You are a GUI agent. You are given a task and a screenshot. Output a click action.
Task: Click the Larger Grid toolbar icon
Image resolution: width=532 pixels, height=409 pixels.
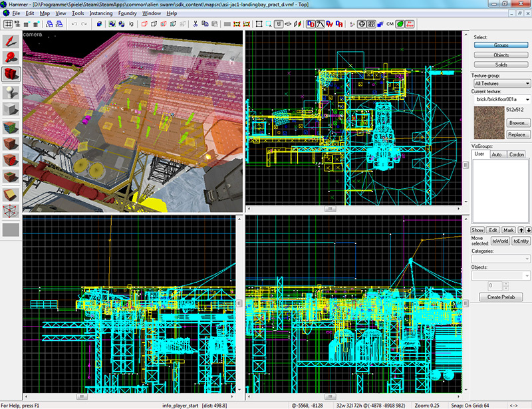[36, 24]
